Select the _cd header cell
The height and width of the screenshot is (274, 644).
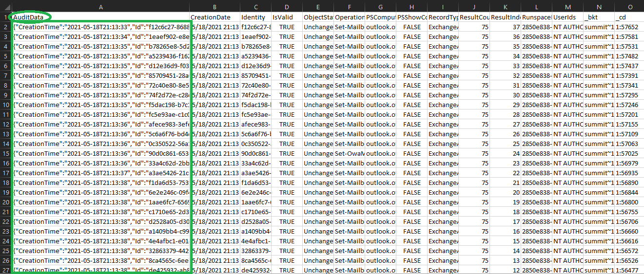pyautogui.click(x=629, y=17)
